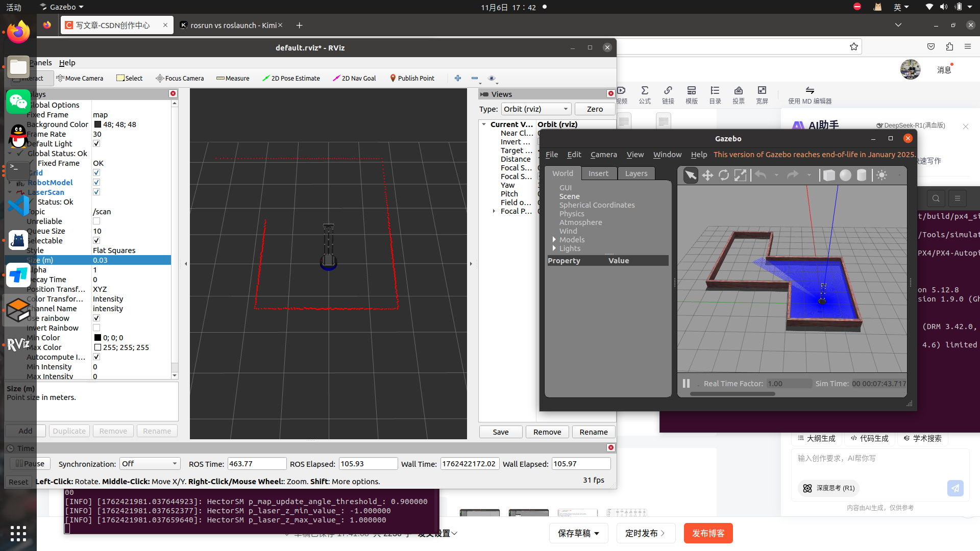Select the Gazebo scale mode tool
Screen dimensions: 980x551
740,176
